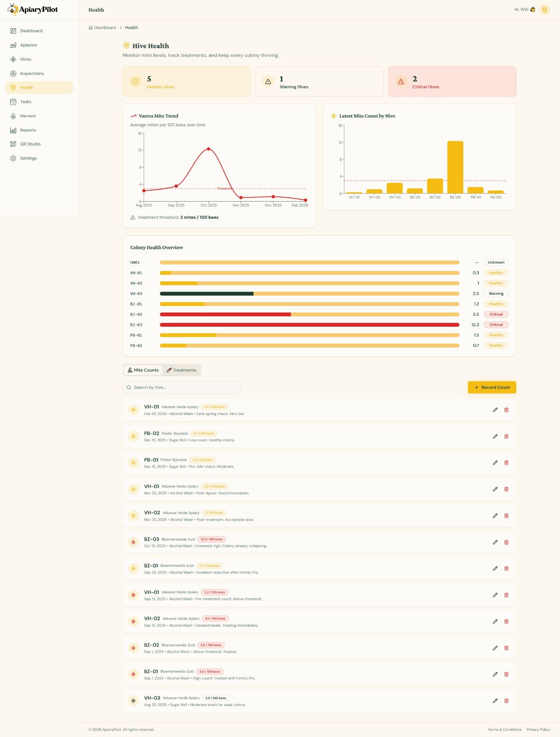Open the Tasks calendar icon

(x=13, y=102)
